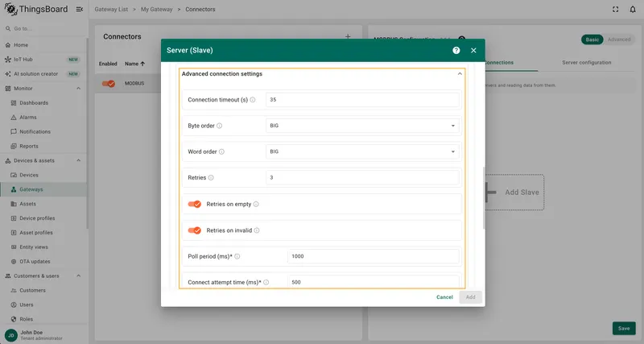Open Devices in the sidebar

coord(43,175)
